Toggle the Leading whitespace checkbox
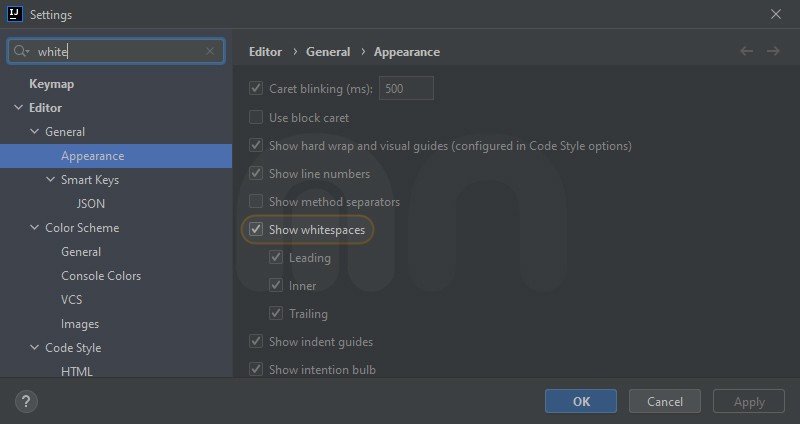The height and width of the screenshot is (424, 800). point(276,258)
